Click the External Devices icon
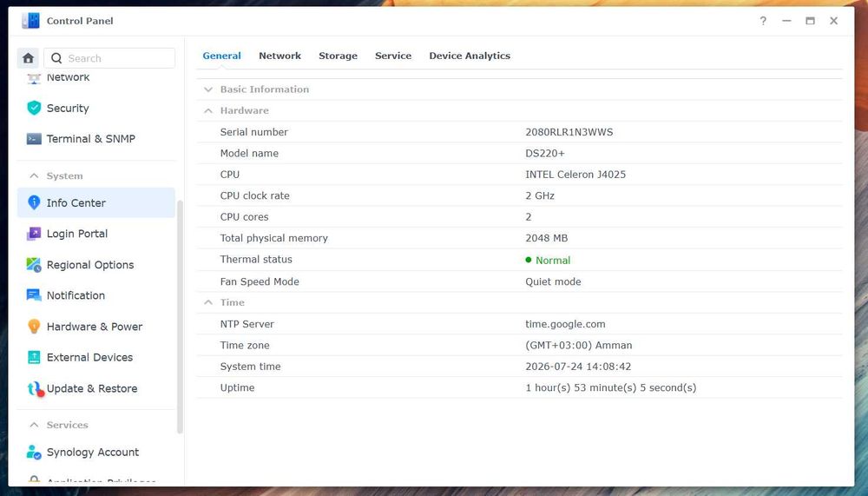 (34, 358)
